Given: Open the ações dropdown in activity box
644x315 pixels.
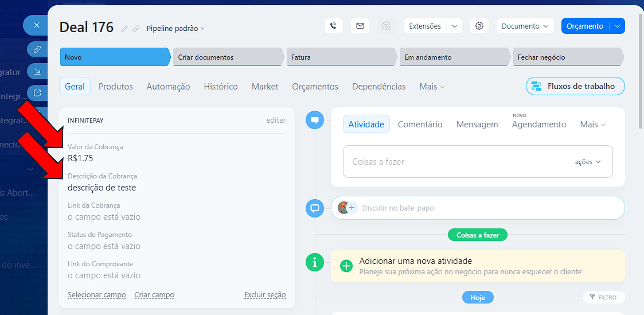Looking at the screenshot, I should [587, 162].
